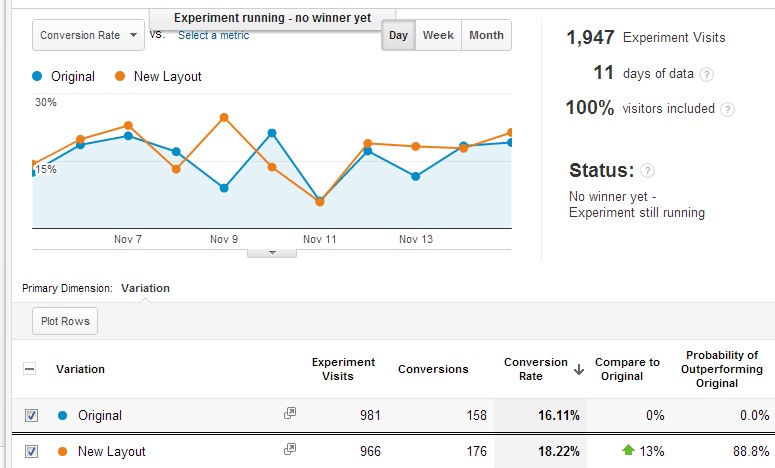The image size is (775, 468).
Task: Click the blue data point at Nov 13
Action: 416,176
